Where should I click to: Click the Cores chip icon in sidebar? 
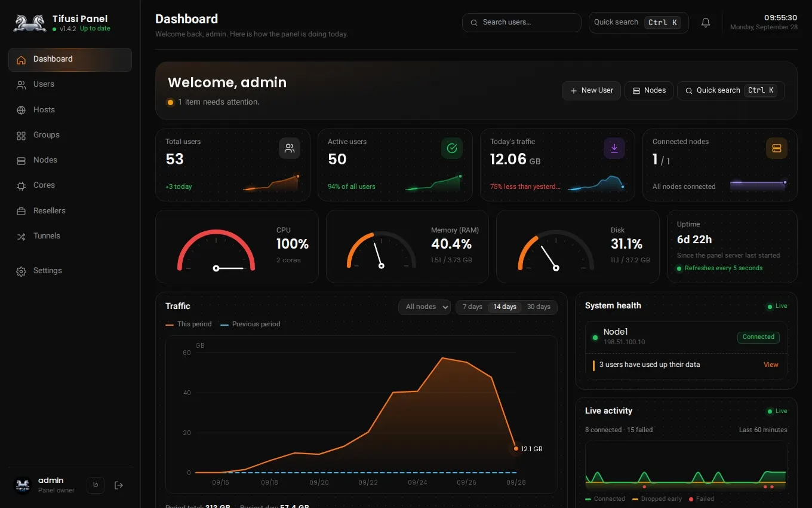coord(21,186)
